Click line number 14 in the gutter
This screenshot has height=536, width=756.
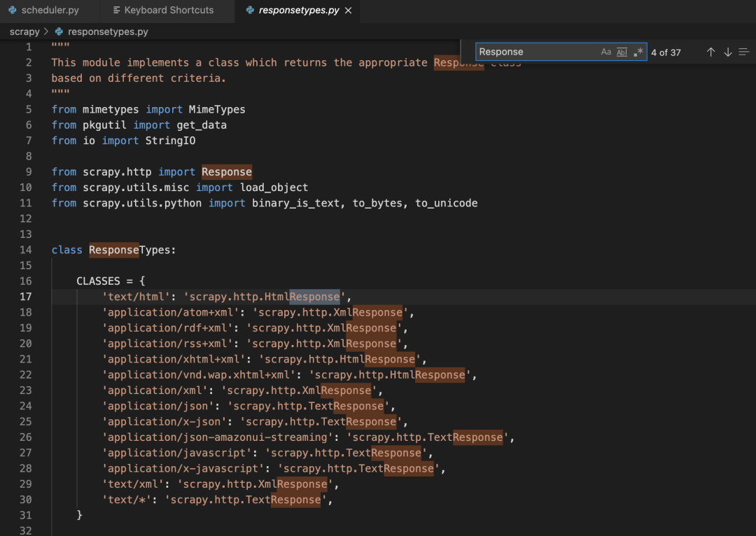tap(26, 251)
